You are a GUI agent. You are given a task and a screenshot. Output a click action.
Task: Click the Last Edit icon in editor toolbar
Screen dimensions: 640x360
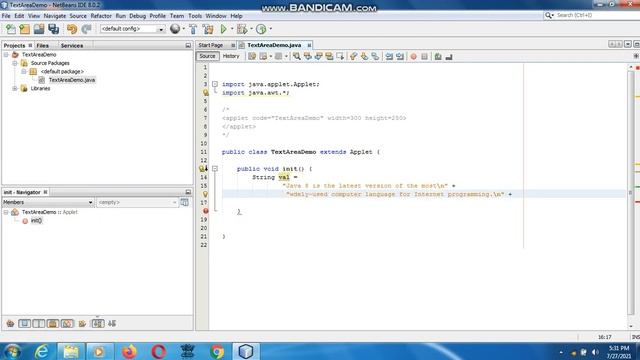click(252, 57)
